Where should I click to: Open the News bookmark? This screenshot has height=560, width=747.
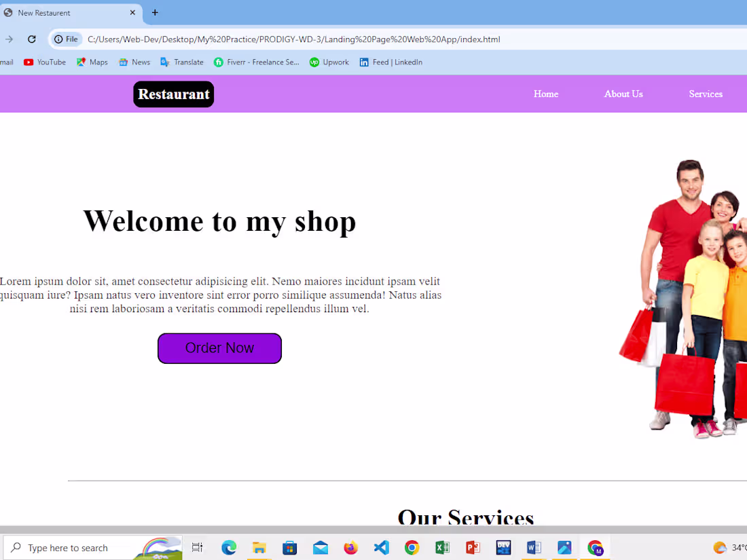click(134, 62)
